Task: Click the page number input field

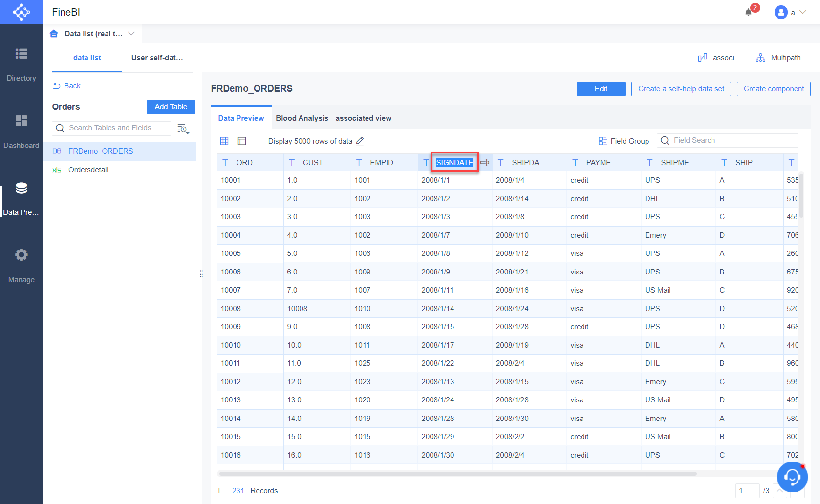Action: [747, 491]
